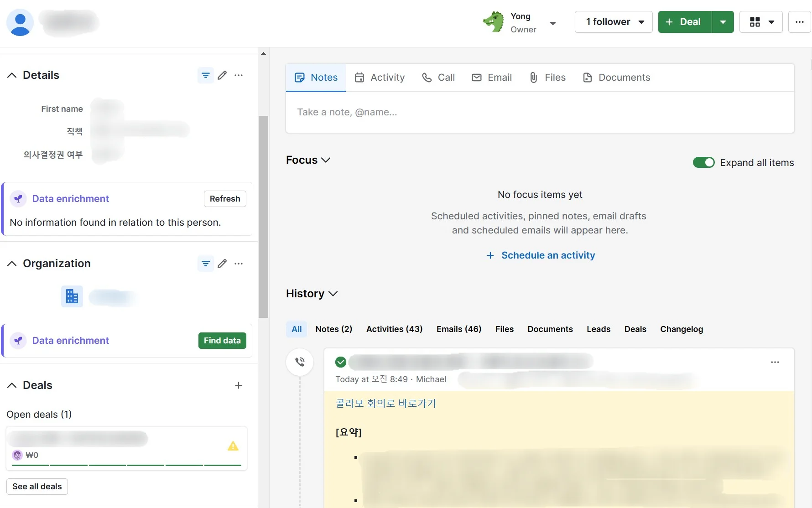This screenshot has height=508, width=812.
Task: Unmark the completed activity's green check circle
Action: click(340, 361)
